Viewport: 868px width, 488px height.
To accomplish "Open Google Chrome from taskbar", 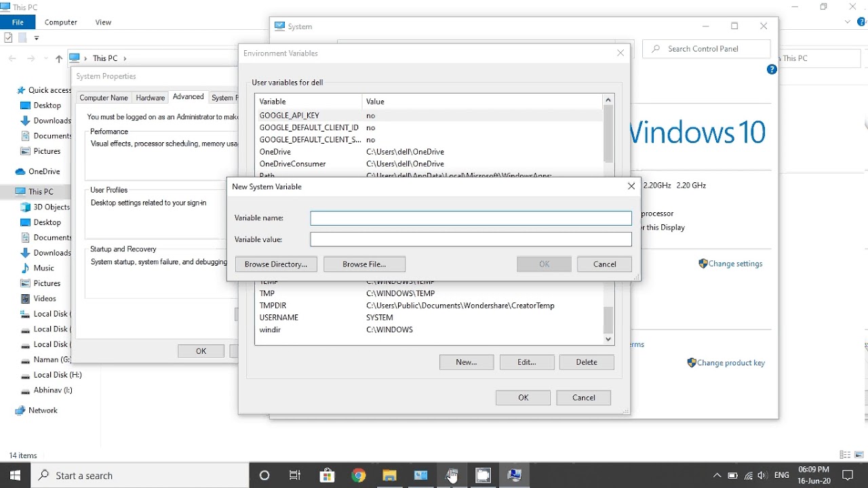I will (x=358, y=476).
